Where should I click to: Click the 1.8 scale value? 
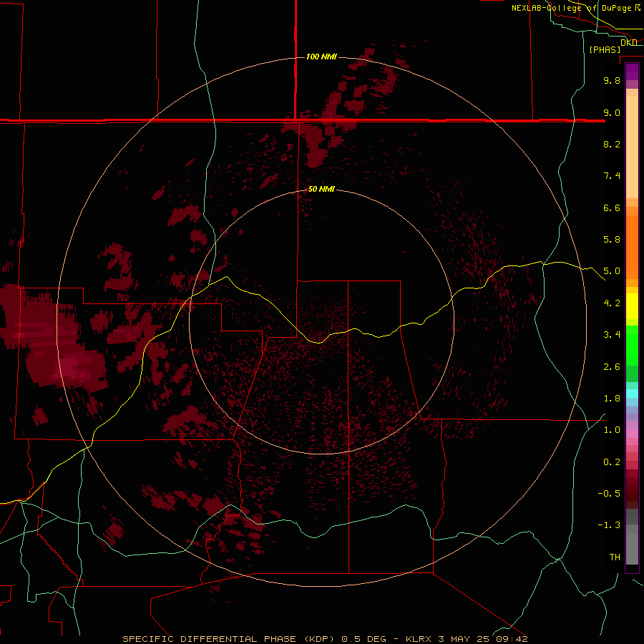click(x=612, y=399)
